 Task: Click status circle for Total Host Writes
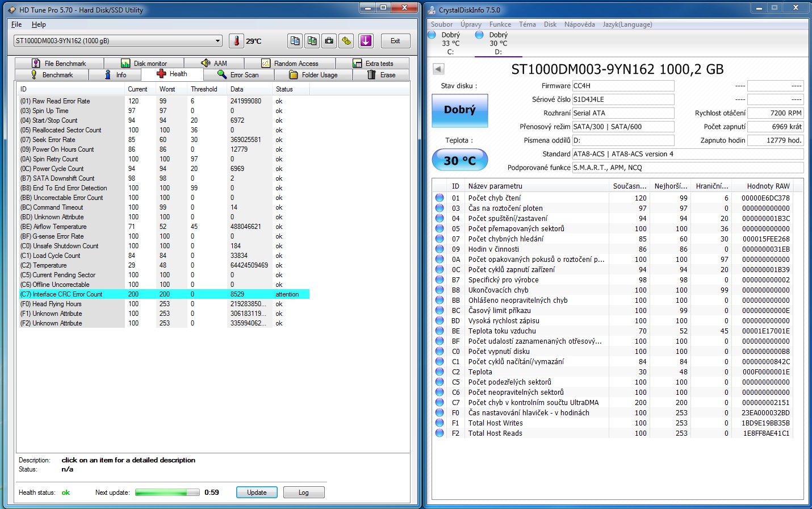pyautogui.click(x=440, y=423)
